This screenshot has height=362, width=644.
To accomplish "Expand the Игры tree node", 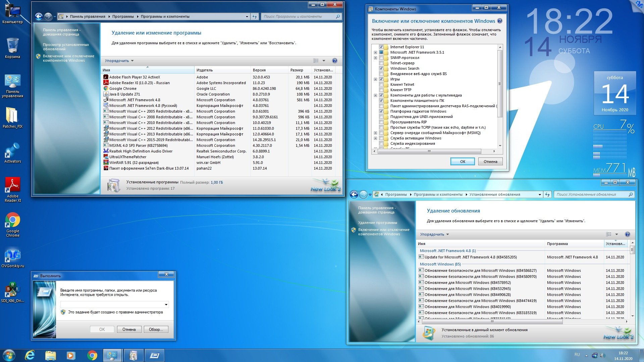I will (x=375, y=79).
